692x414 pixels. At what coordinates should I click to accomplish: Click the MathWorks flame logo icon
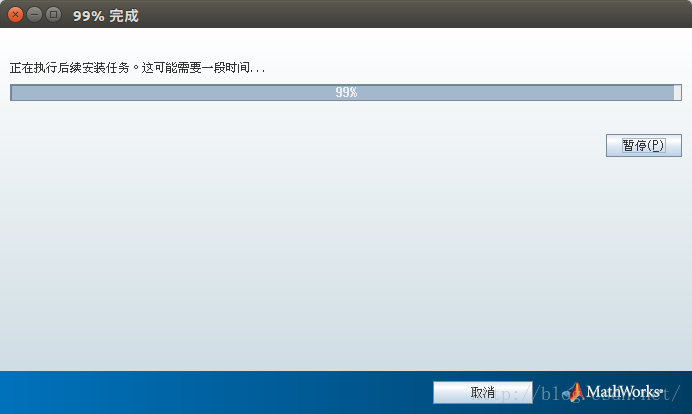pos(575,392)
